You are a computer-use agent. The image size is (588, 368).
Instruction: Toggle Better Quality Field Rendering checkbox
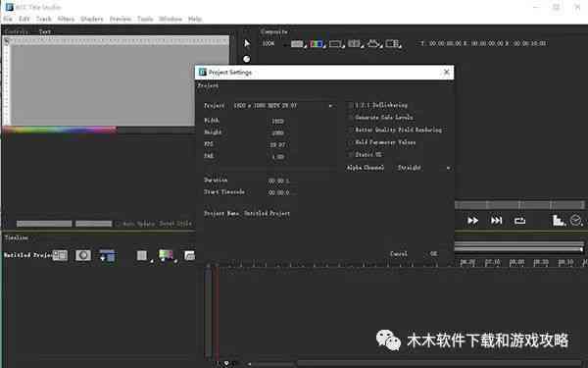(351, 130)
